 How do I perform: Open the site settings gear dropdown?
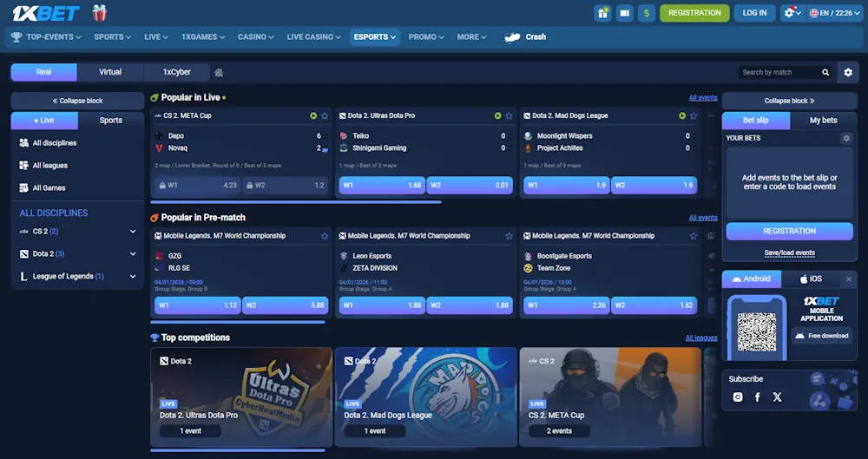tap(792, 13)
